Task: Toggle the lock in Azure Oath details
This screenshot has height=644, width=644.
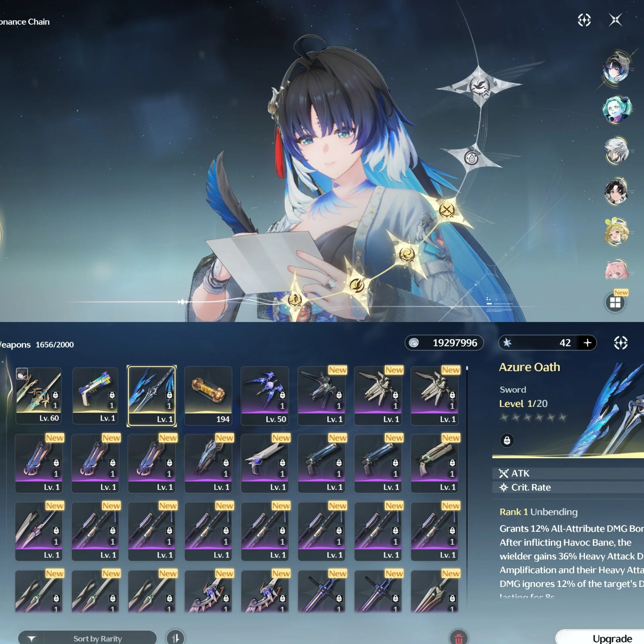Action: (x=507, y=440)
